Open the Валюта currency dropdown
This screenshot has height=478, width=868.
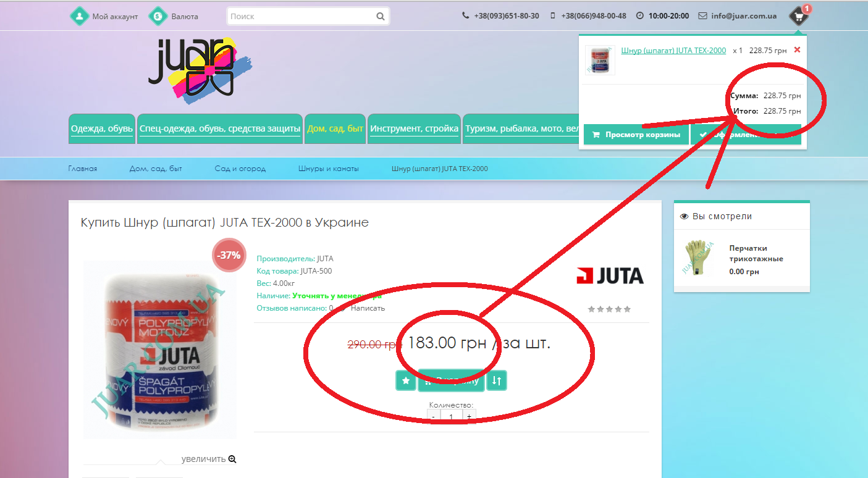coord(185,16)
